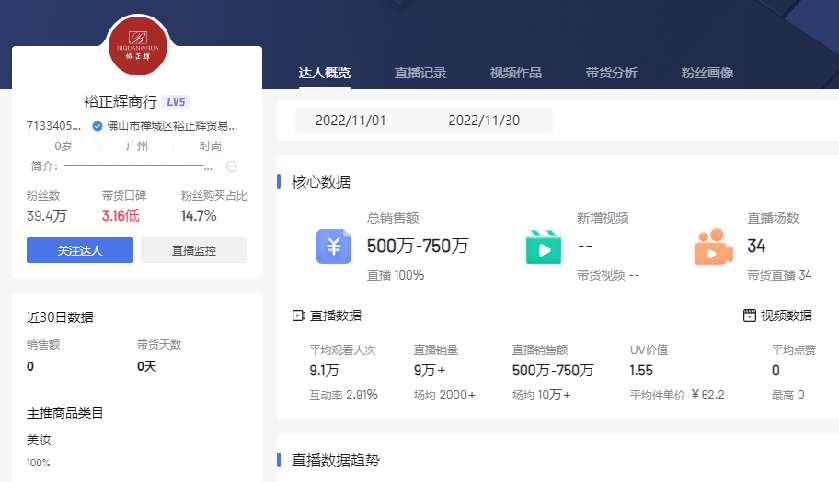Screen dimensions: 839x482
Task: Click the 直播 100% label
Action: tap(395, 276)
